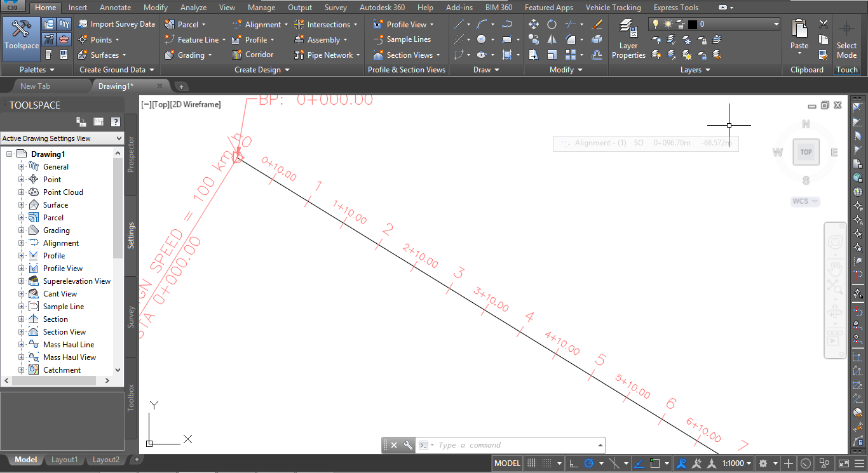Click the Select Mode touch button
This screenshot has width=868, height=473.
point(846,39)
